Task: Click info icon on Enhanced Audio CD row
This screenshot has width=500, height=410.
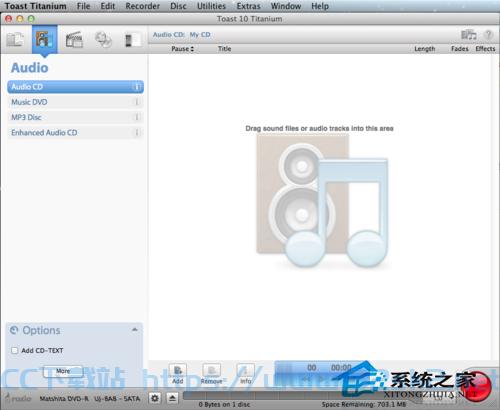Action: (136, 133)
